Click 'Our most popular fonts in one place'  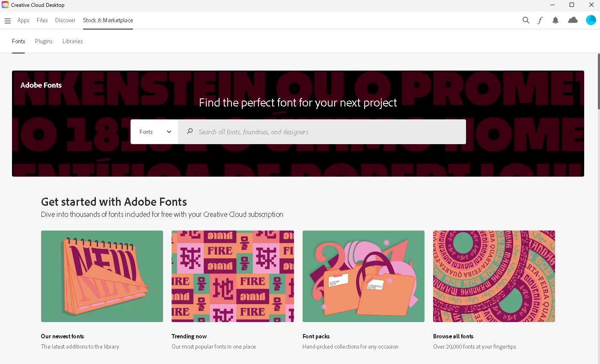click(x=214, y=346)
